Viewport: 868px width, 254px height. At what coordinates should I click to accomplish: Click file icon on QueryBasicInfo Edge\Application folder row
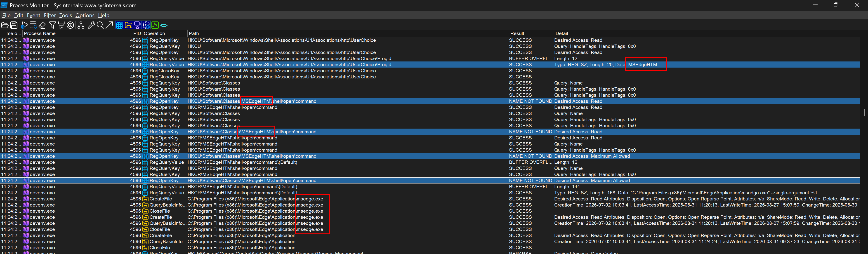[145, 242]
